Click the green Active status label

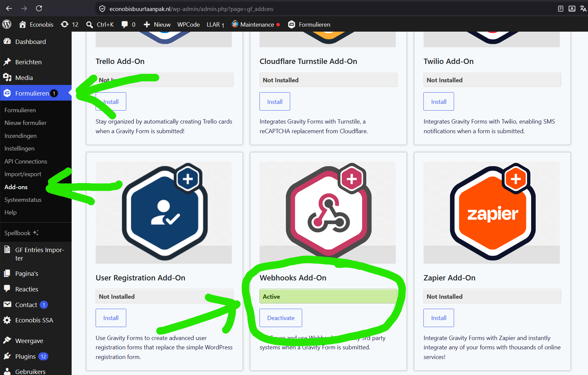328,296
